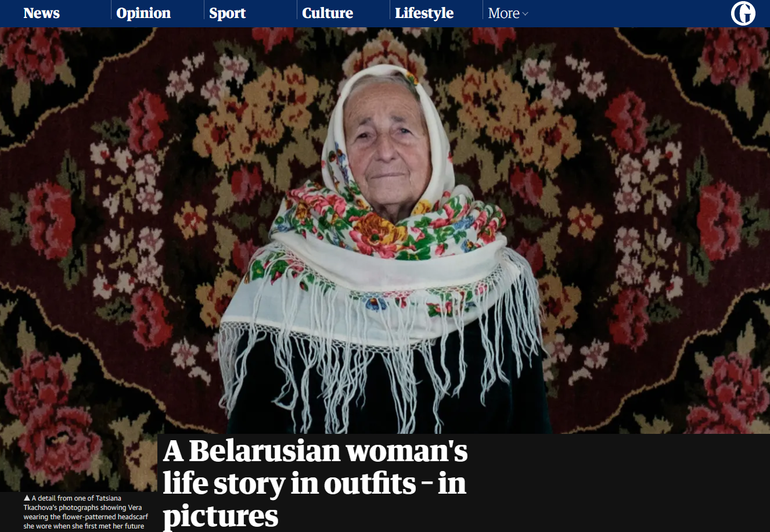Click the chevron arrow beside More
This screenshot has width=770, height=532.
(525, 14)
